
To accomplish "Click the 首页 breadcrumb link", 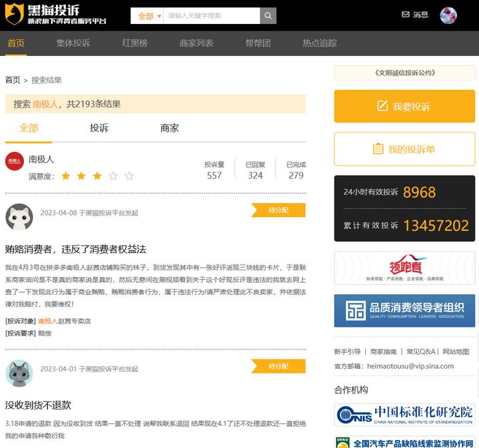I will [x=13, y=80].
